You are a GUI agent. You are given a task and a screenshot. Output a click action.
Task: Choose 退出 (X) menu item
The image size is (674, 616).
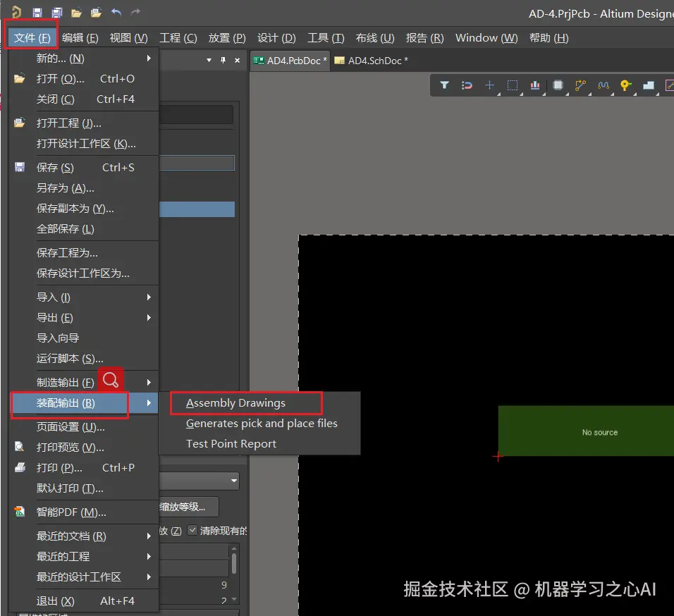[85, 601]
